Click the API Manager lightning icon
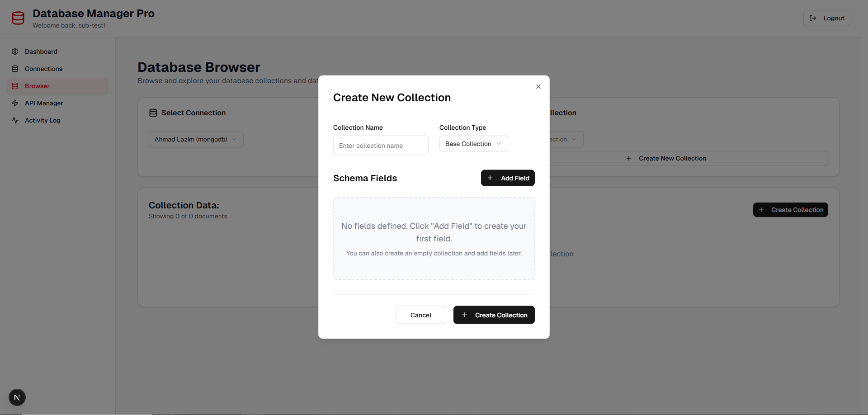The width and height of the screenshot is (868, 415). [15, 103]
